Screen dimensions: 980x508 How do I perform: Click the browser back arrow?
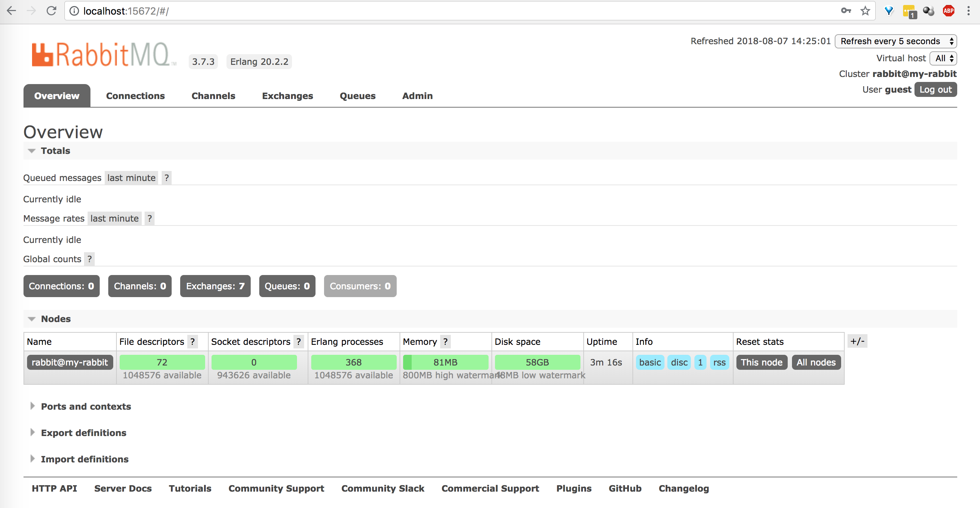coord(11,11)
